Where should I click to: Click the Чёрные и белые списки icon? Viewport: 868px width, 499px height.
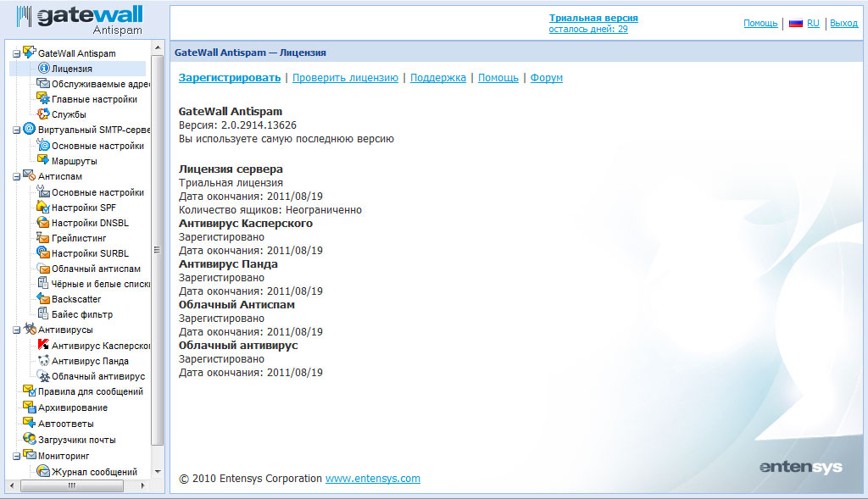click(x=43, y=283)
